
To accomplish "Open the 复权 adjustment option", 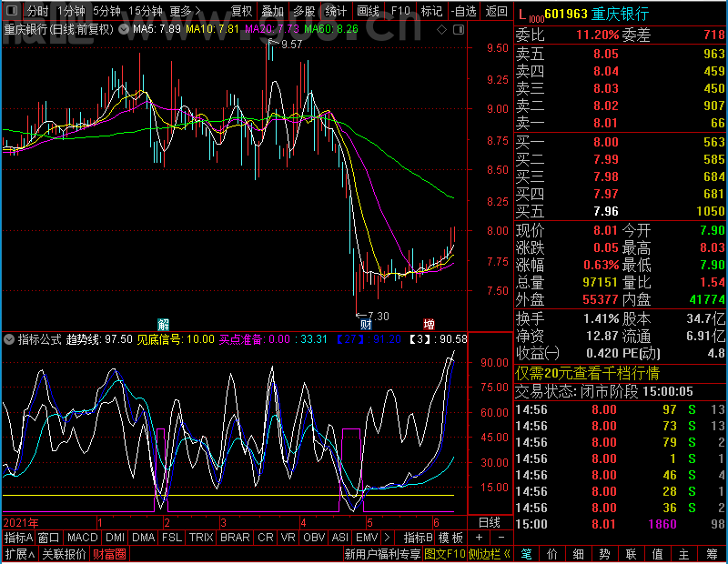I will [x=241, y=11].
